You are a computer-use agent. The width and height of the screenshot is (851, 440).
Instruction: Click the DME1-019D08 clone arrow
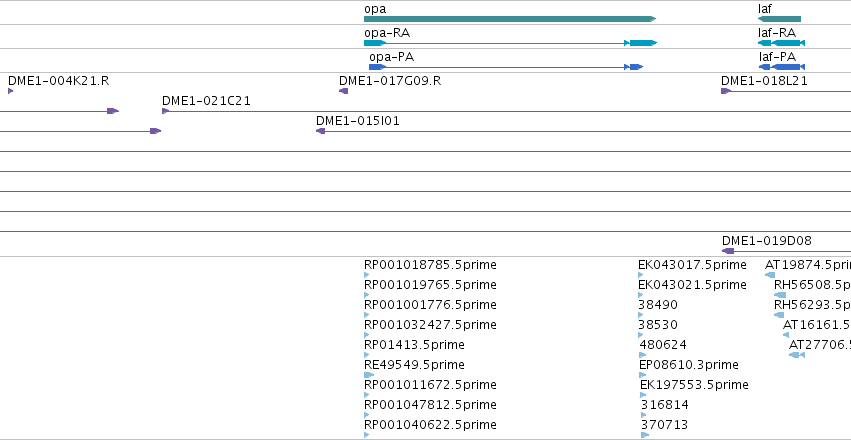pos(728,251)
